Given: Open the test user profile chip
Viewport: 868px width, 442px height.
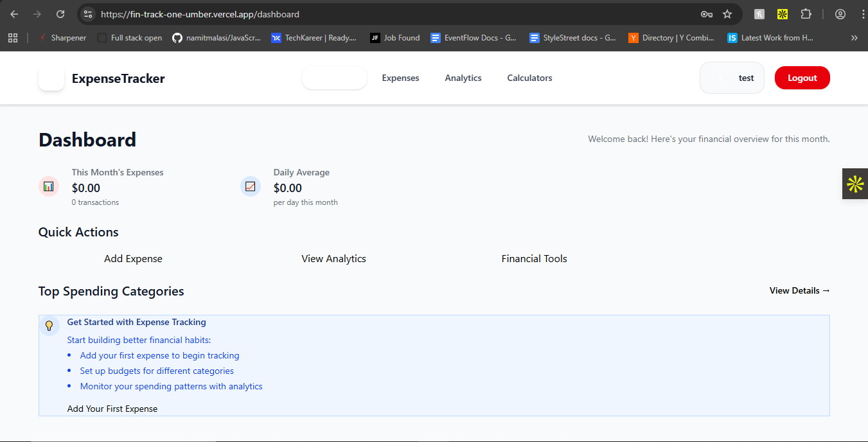Looking at the screenshot, I should click(x=732, y=78).
